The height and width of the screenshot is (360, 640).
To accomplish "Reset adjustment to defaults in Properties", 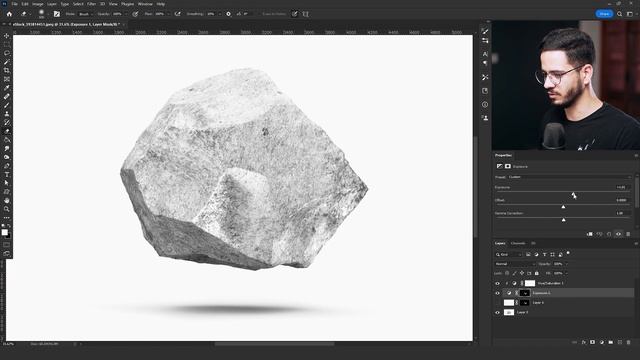I will [x=609, y=234].
